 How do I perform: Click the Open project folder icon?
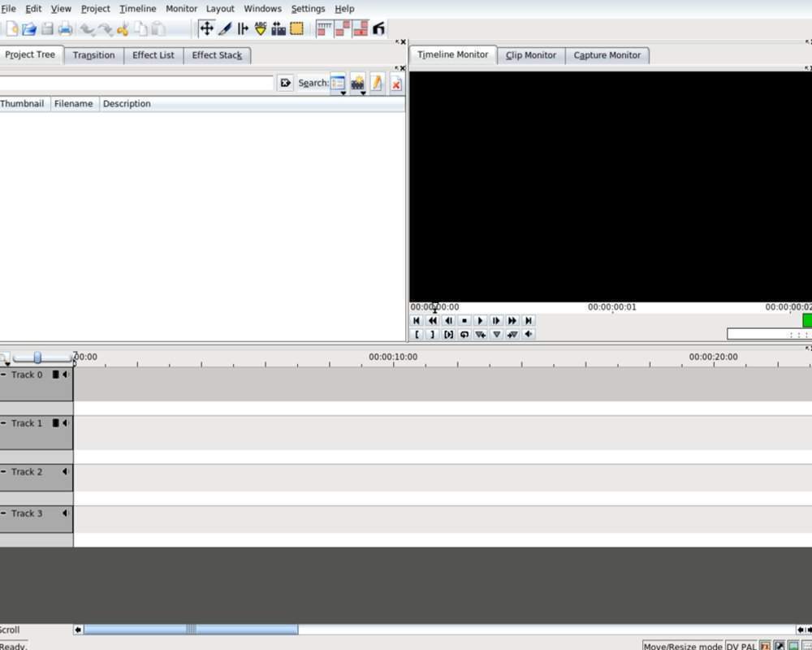(x=29, y=29)
